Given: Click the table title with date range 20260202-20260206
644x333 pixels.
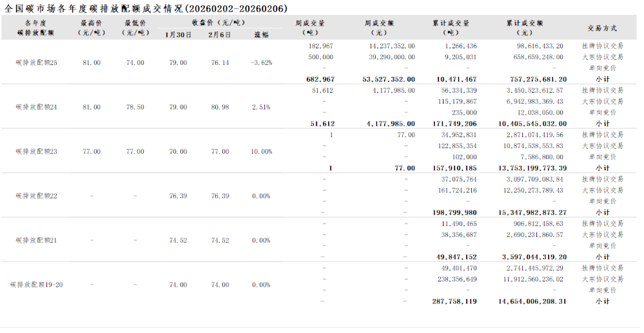Looking at the screenshot, I should [x=146, y=8].
